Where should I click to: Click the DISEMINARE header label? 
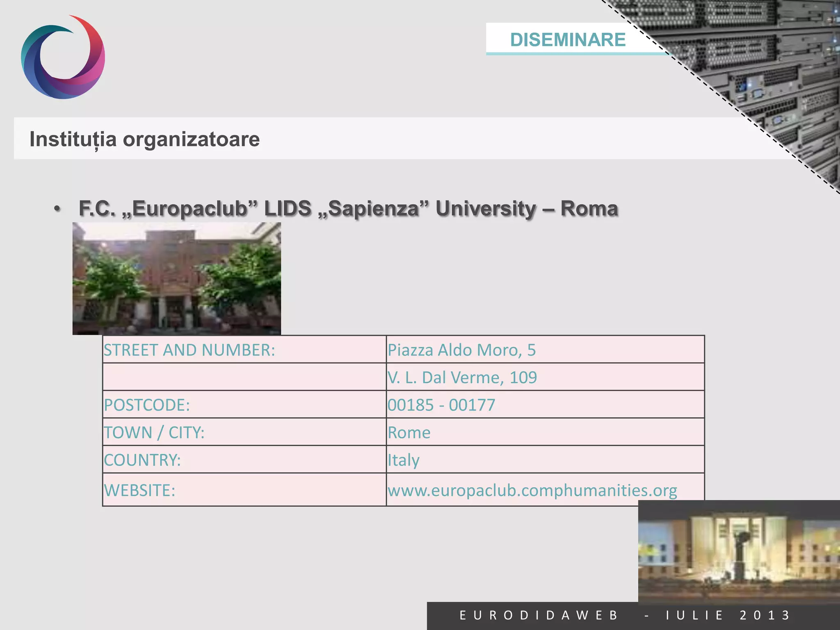click(568, 40)
